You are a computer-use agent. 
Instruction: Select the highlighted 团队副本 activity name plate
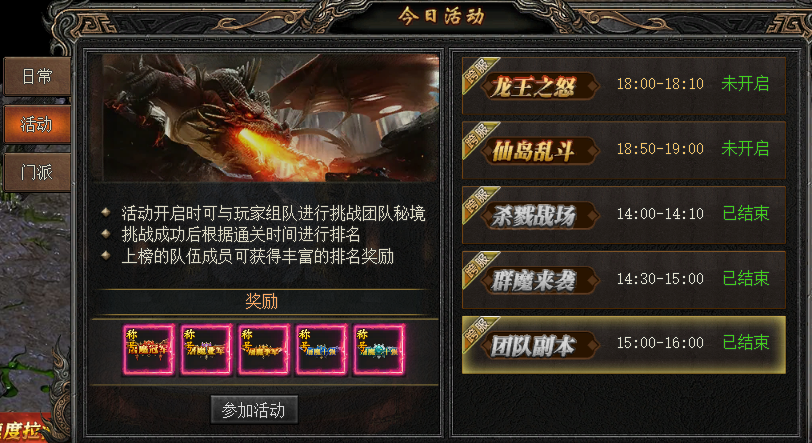tap(540, 345)
